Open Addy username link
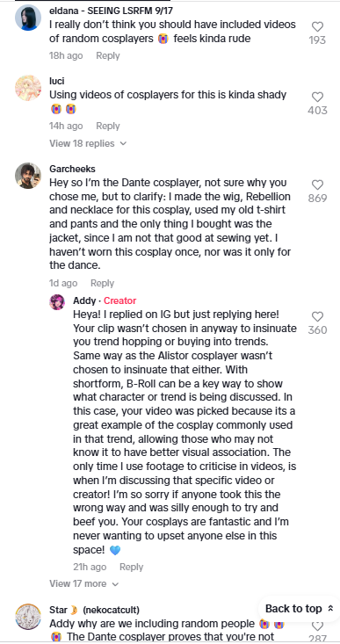Viewport: 340px width, 644px height. coord(84,300)
